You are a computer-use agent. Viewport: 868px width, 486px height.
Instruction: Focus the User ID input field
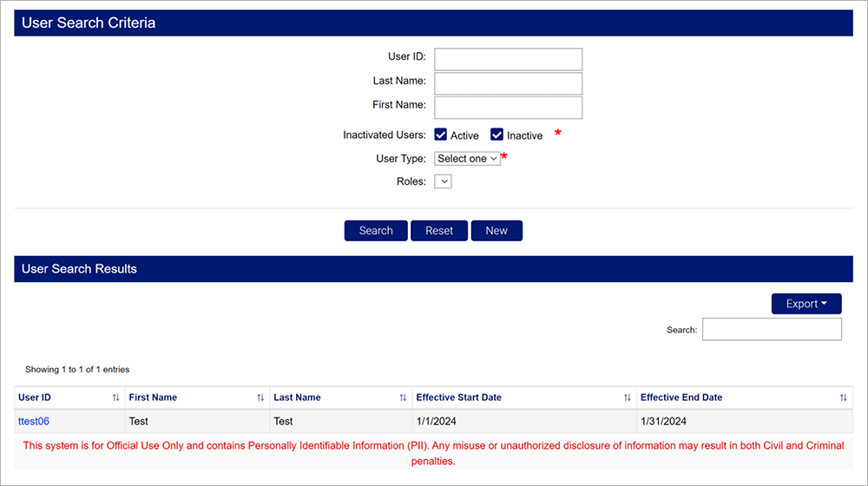point(508,59)
